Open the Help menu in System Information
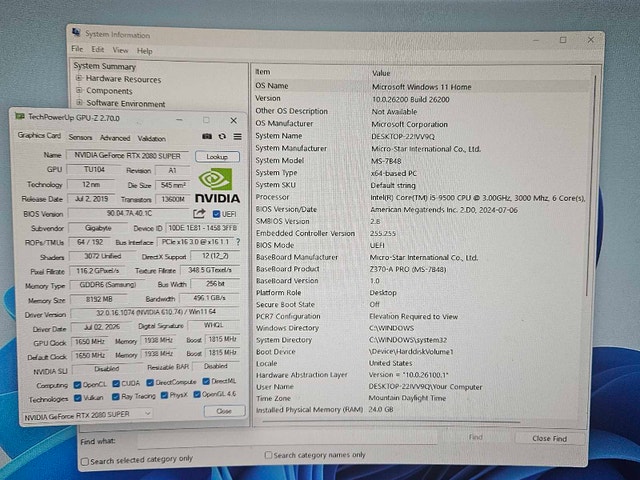This screenshot has height=480, width=640. click(144, 51)
